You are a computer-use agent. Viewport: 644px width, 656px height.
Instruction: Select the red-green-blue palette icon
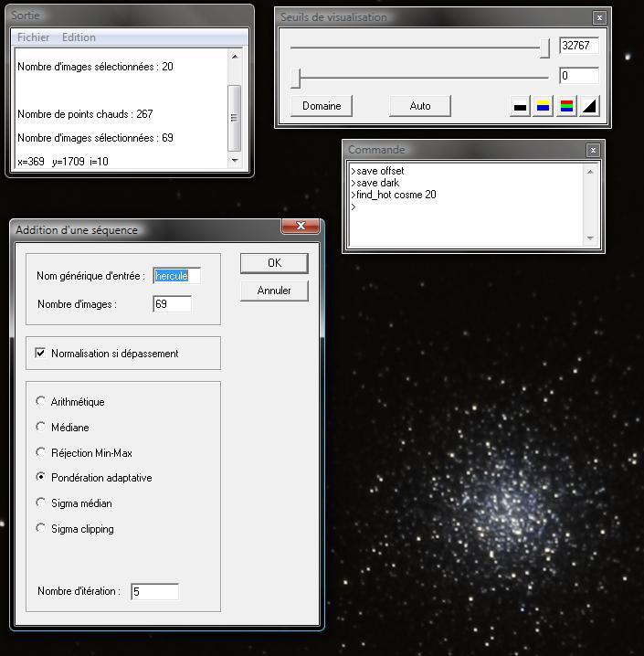click(566, 106)
